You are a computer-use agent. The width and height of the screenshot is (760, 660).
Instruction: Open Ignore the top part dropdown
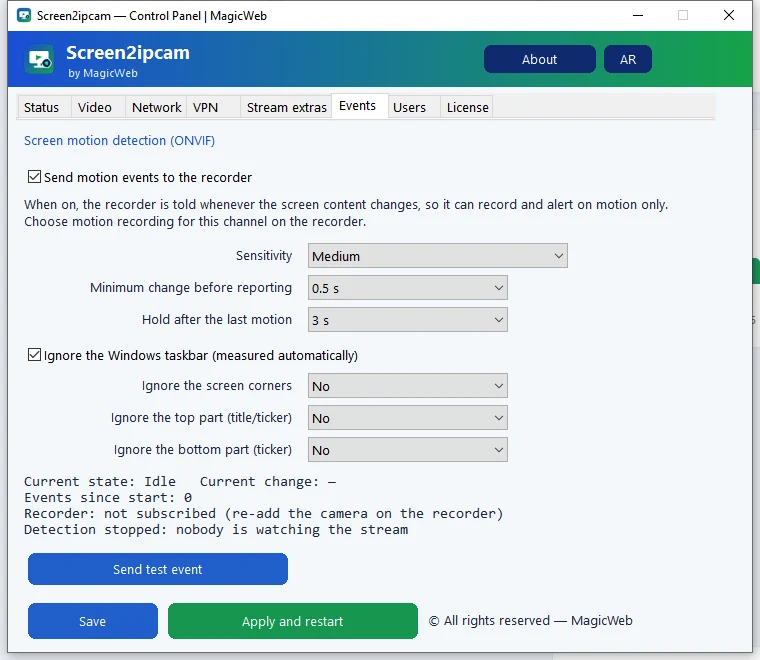(408, 418)
